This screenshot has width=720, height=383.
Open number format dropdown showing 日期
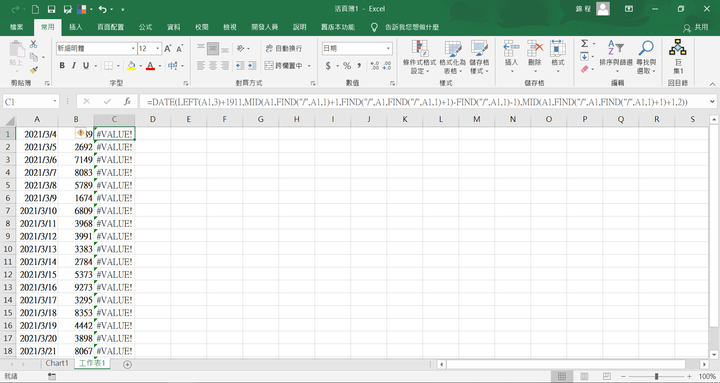[388, 48]
